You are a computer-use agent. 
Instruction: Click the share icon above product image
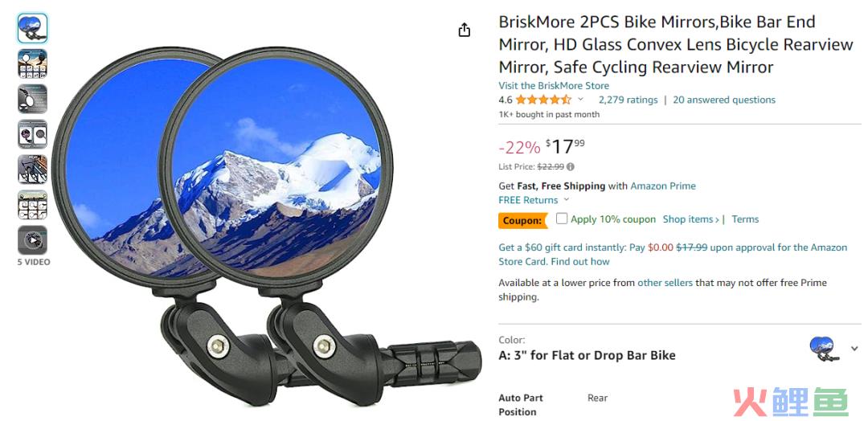pyautogui.click(x=464, y=30)
